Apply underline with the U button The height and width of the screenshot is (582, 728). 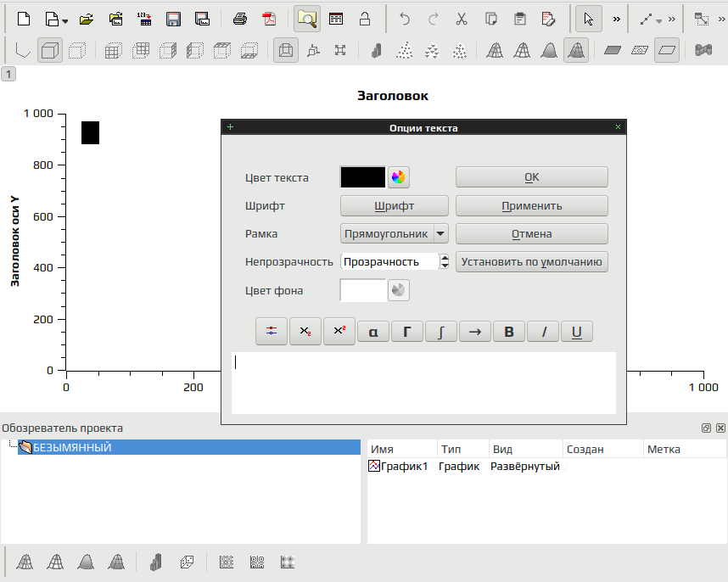[x=577, y=332]
